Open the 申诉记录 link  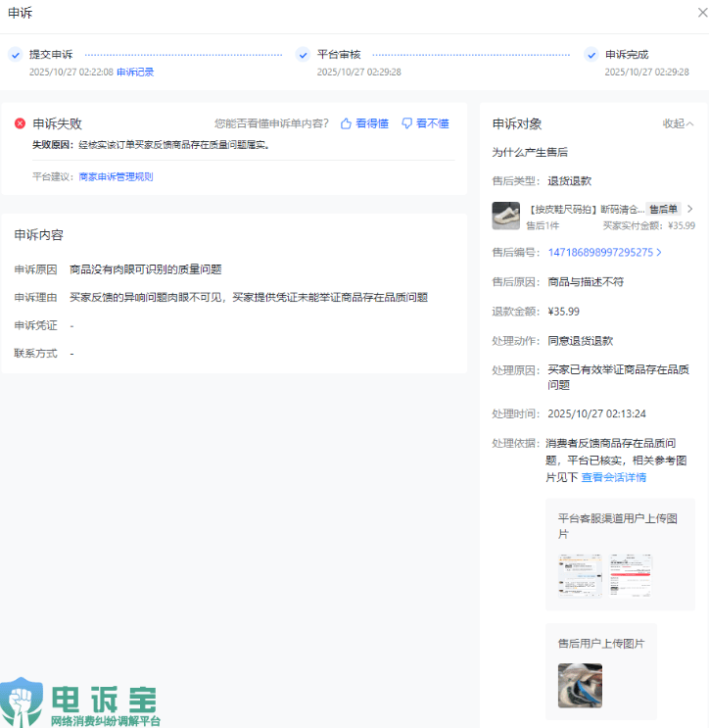(135, 72)
